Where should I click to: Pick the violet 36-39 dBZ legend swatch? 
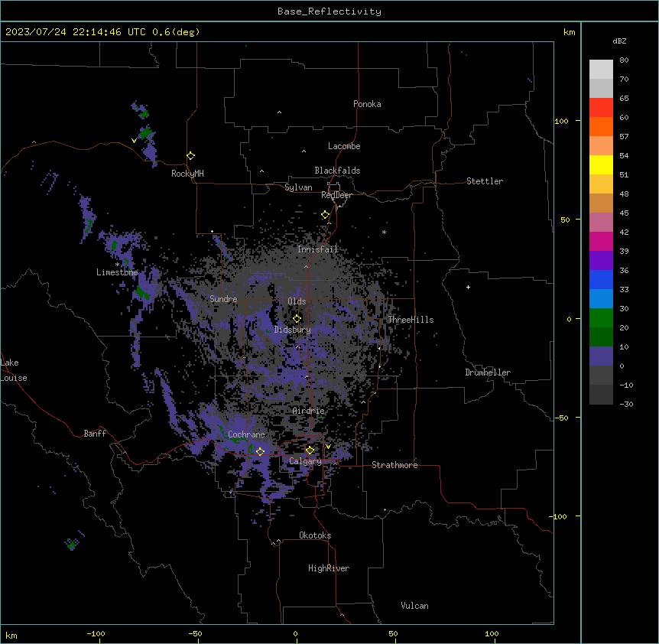(601, 261)
